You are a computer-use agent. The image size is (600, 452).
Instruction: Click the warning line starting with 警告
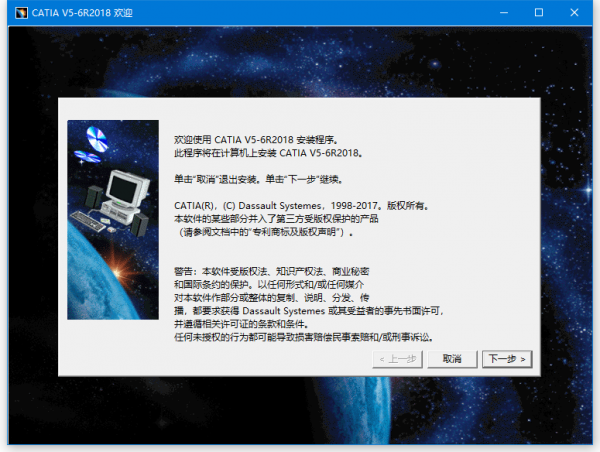(x=272, y=272)
